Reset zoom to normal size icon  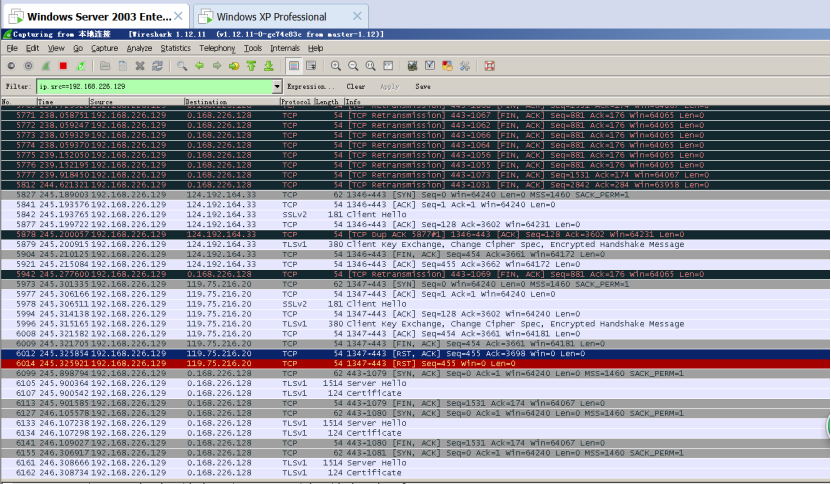370,66
